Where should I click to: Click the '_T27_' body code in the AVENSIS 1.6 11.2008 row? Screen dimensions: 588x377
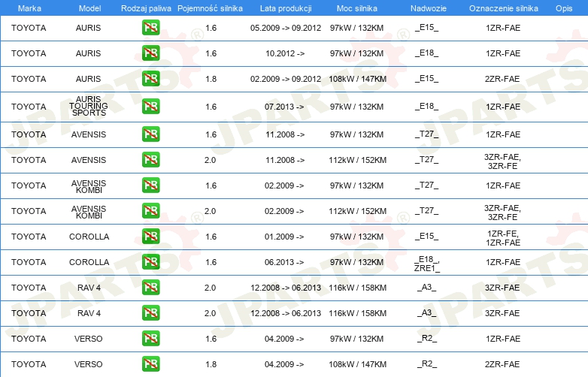tap(427, 134)
